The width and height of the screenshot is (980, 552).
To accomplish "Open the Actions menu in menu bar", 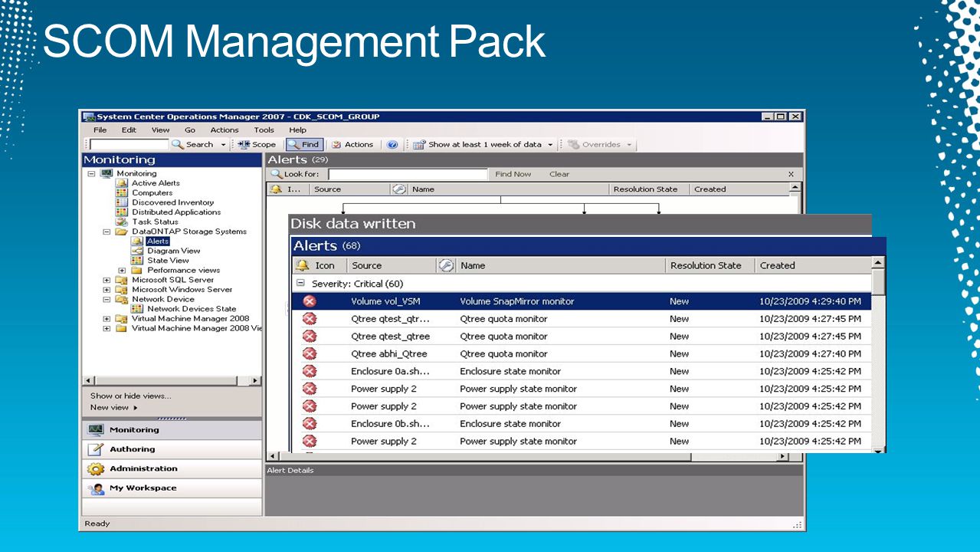I will [x=225, y=130].
